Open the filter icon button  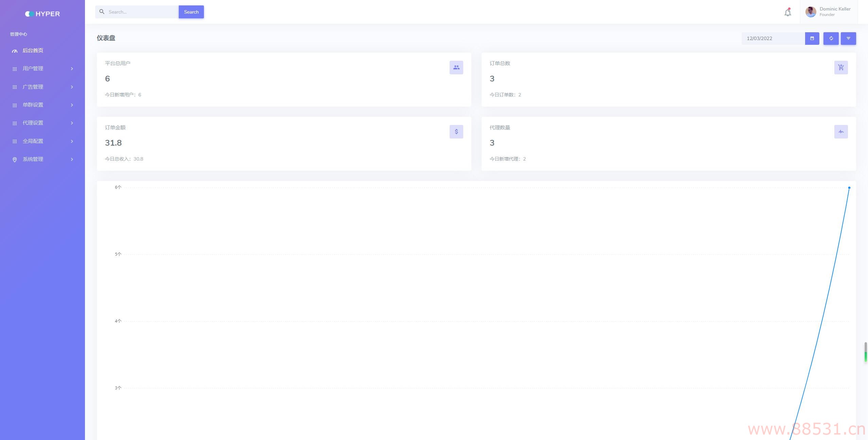tap(848, 38)
